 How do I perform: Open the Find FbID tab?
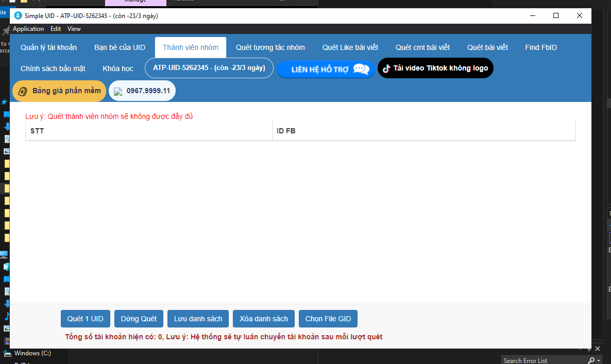541,47
